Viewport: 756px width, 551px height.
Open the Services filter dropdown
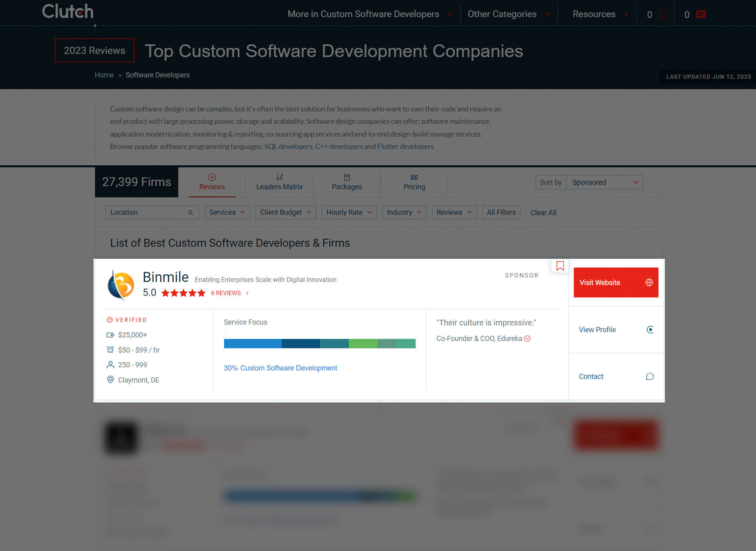(227, 212)
